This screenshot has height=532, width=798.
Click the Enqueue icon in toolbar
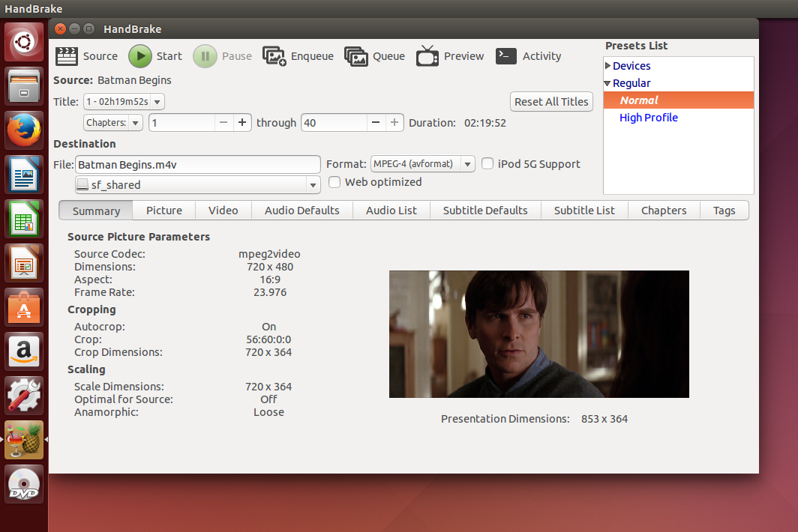274,56
